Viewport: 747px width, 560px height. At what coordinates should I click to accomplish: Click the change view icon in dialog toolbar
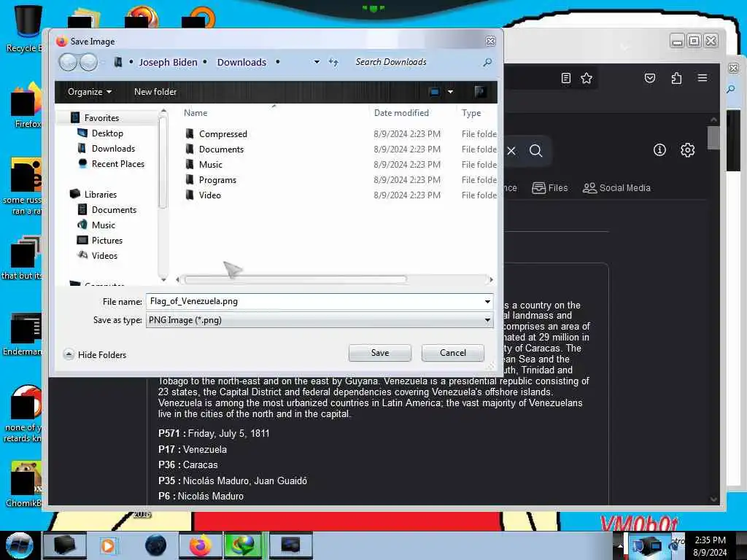[x=434, y=91]
